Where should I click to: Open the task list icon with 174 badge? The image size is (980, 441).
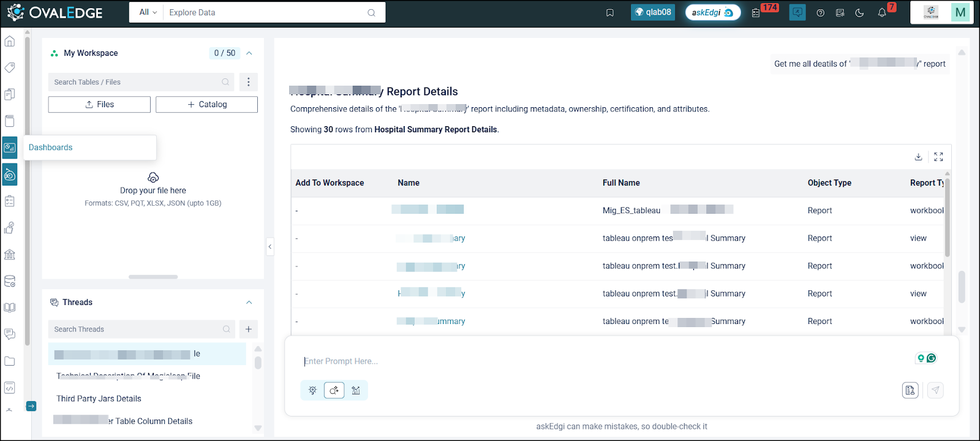[756, 12]
